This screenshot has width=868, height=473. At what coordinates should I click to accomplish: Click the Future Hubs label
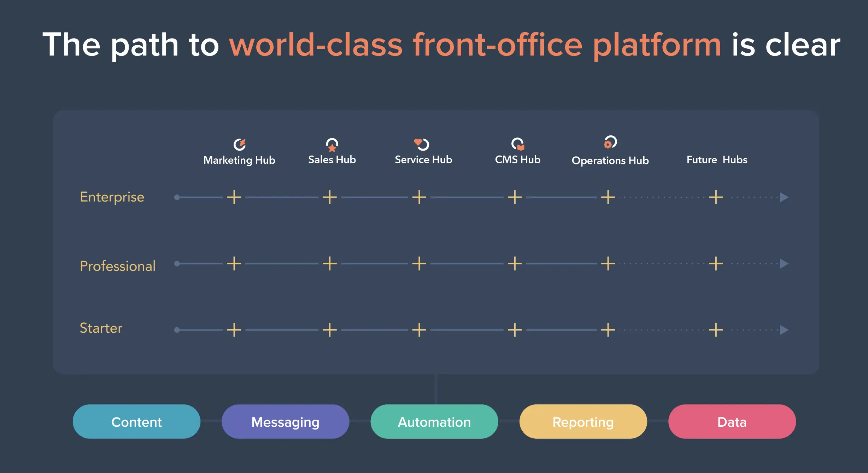click(717, 160)
